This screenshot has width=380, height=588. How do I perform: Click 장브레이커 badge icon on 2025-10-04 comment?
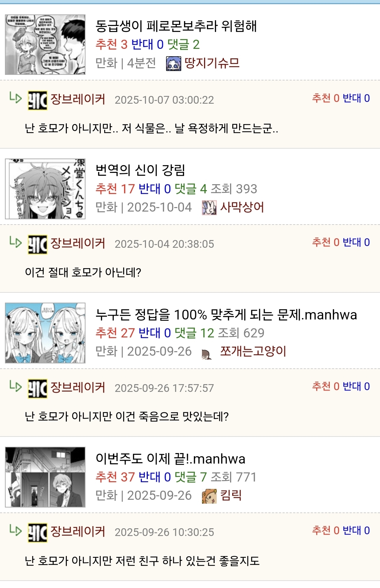[37, 245]
